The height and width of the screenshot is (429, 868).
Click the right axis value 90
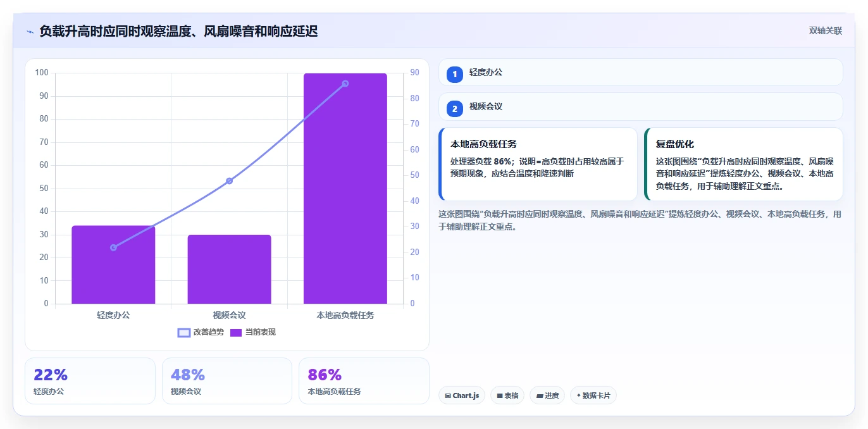415,73
